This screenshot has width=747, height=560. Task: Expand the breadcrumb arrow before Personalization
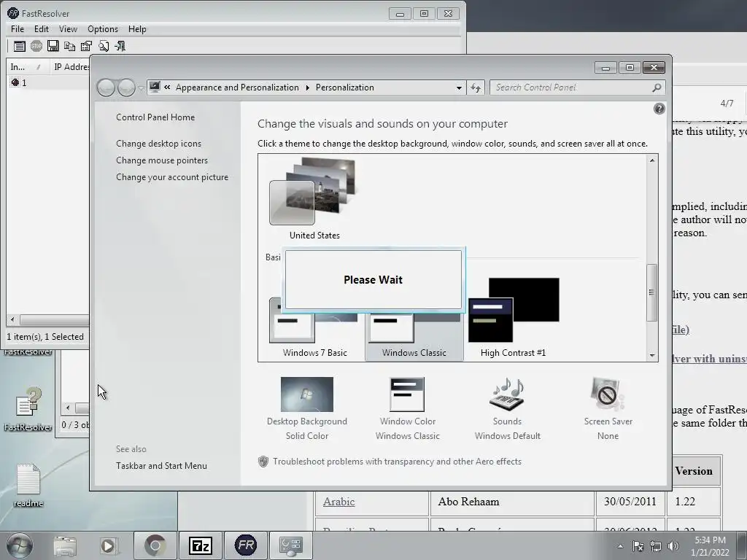click(307, 87)
